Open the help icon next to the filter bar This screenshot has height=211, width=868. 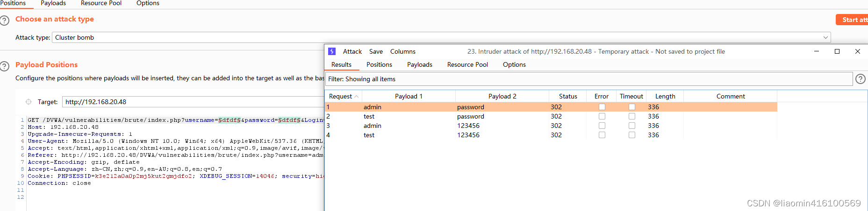(860, 79)
